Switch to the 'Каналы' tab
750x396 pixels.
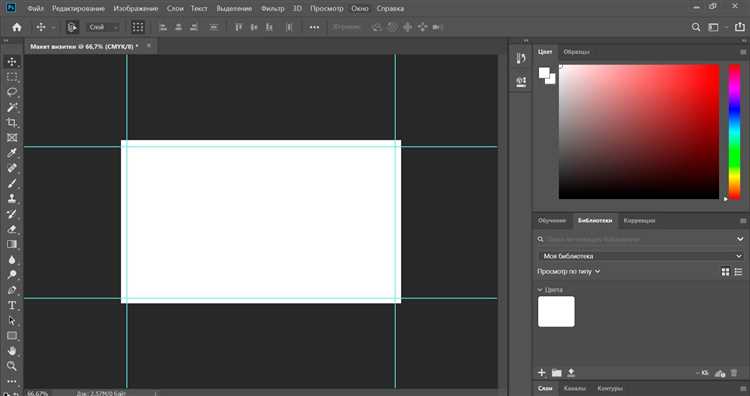click(575, 388)
